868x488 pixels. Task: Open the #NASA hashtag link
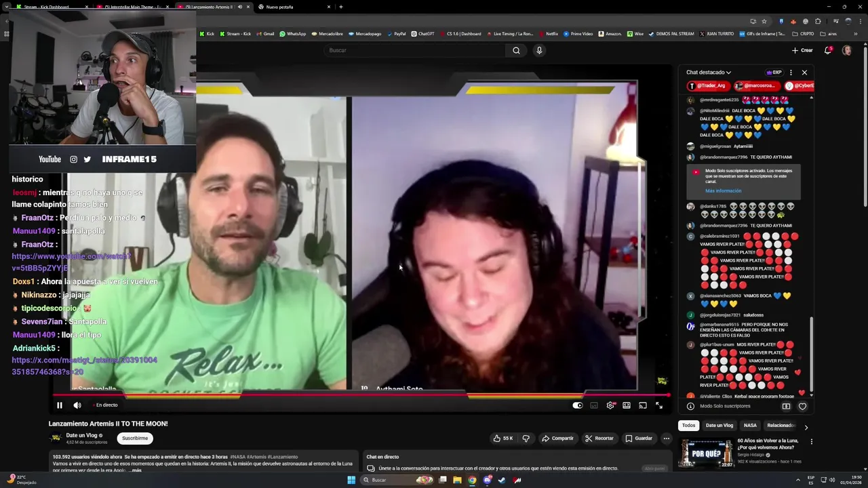coord(237,457)
